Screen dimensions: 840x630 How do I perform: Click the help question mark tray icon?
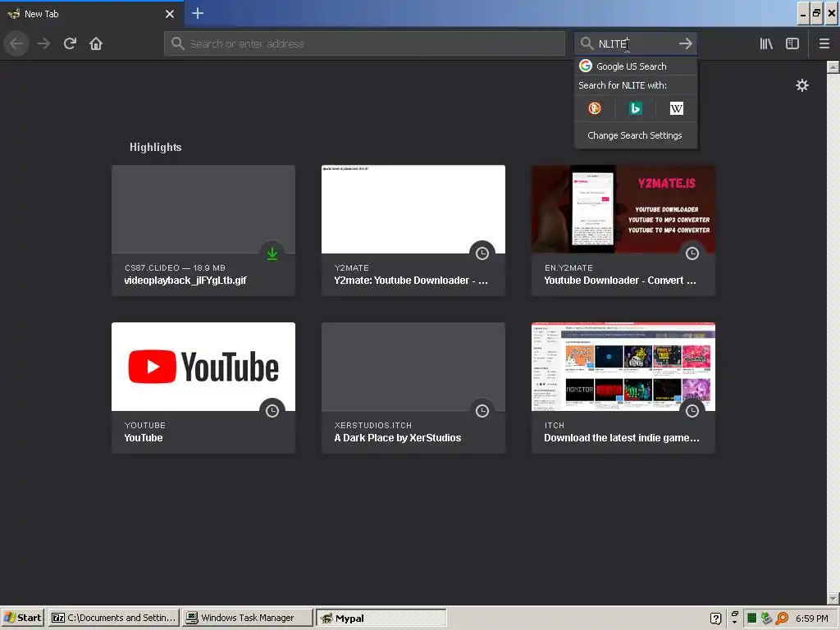tap(715, 619)
